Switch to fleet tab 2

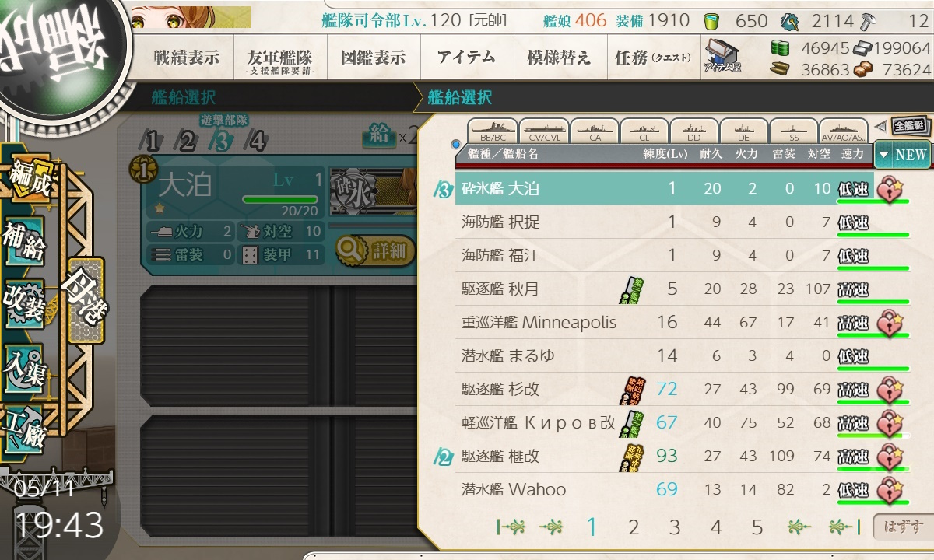coord(185,141)
